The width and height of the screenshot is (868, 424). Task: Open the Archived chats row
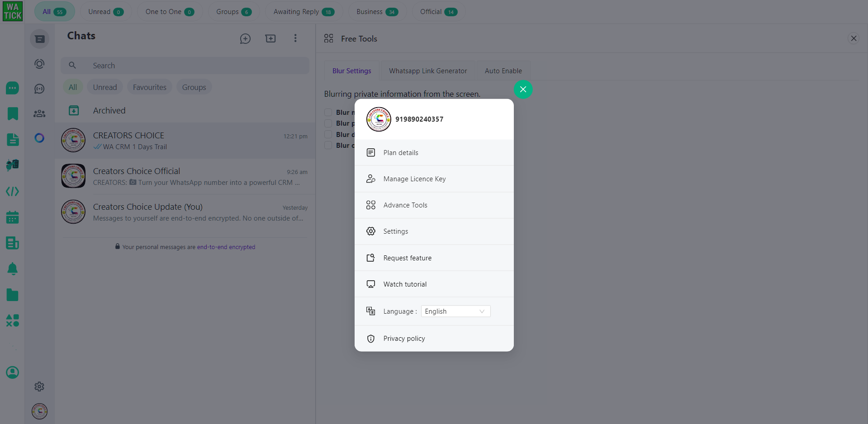click(185, 111)
